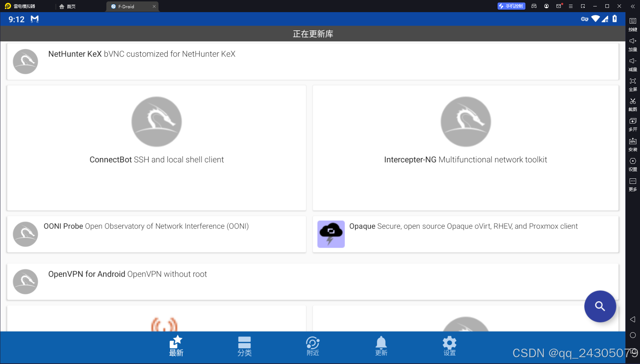Viewport: 640px width, 364px height.
Task: Open Opaque oVirt, RHEV, Proxmox client entry
Action: point(465,234)
